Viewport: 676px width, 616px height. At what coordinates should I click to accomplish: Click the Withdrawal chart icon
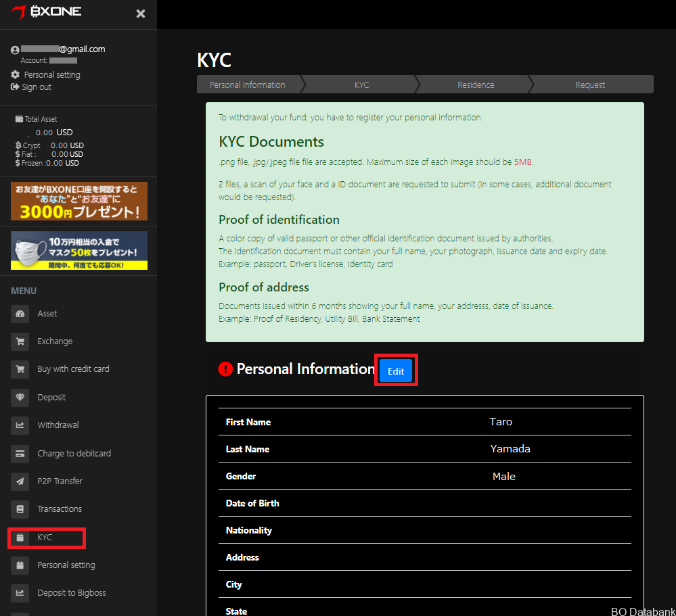tap(20, 425)
